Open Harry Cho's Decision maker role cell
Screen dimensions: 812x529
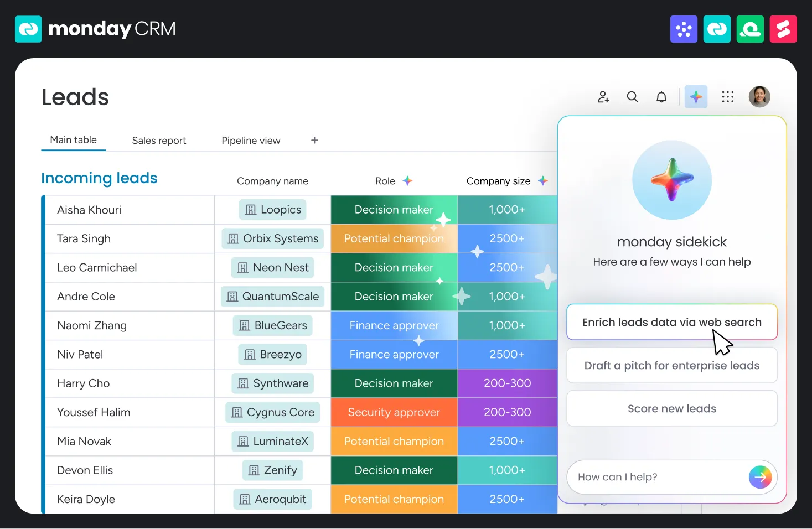tap(394, 383)
